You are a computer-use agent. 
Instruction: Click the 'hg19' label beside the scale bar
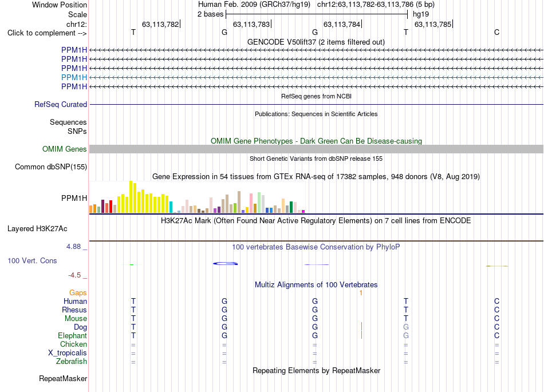point(421,14)
